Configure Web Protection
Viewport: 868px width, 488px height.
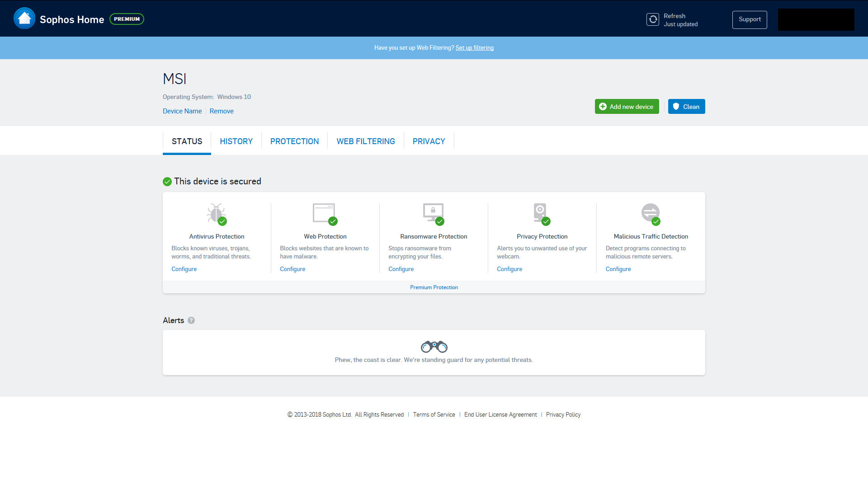(x=292, y=269)
